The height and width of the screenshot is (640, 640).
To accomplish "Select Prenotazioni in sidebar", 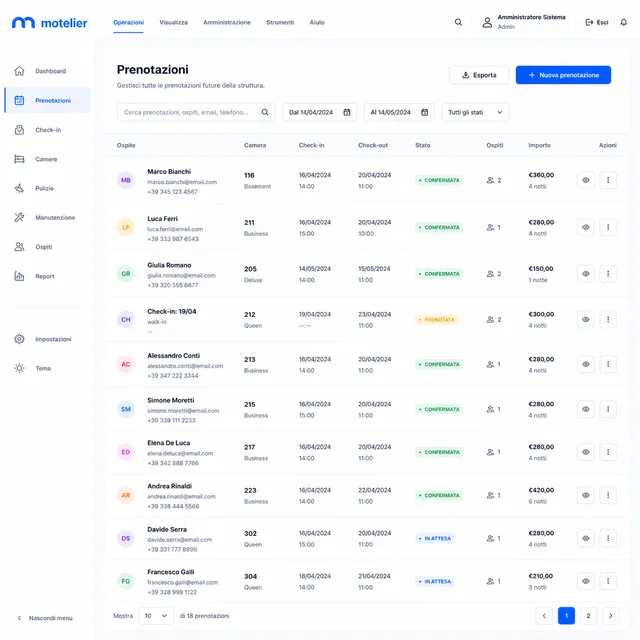I will point(48,100).
